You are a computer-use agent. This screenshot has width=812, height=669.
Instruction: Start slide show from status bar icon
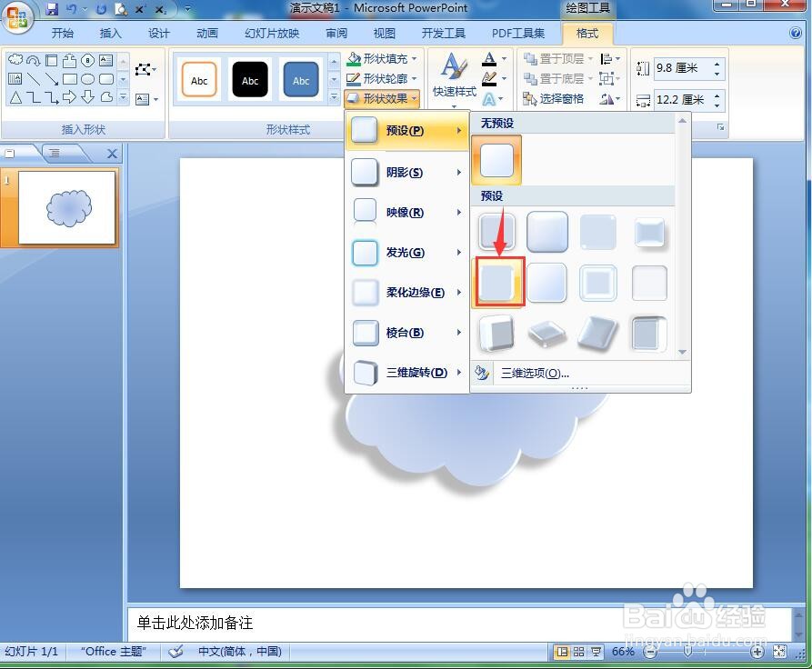[596, 652]
